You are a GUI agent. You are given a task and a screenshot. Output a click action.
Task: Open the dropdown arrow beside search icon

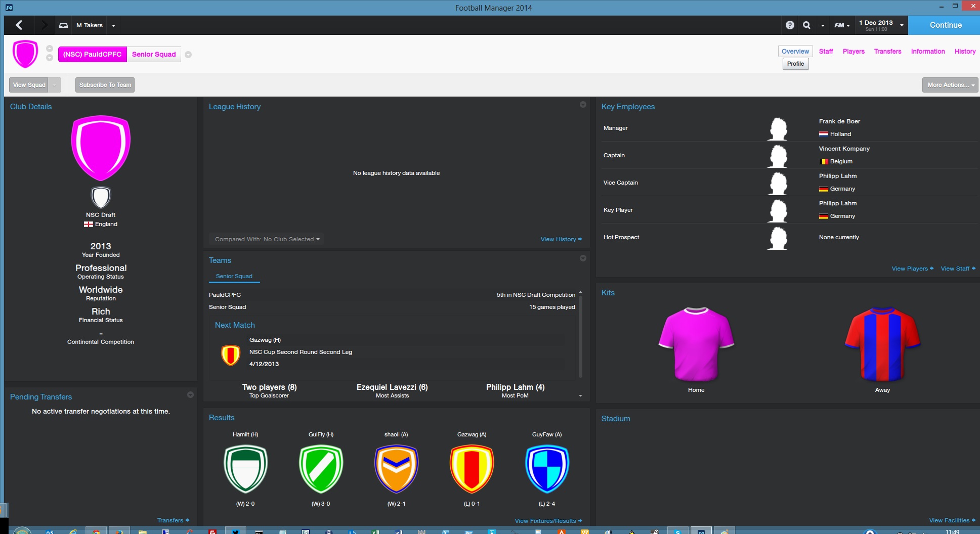pyautogui.click(x=823, y=25)
